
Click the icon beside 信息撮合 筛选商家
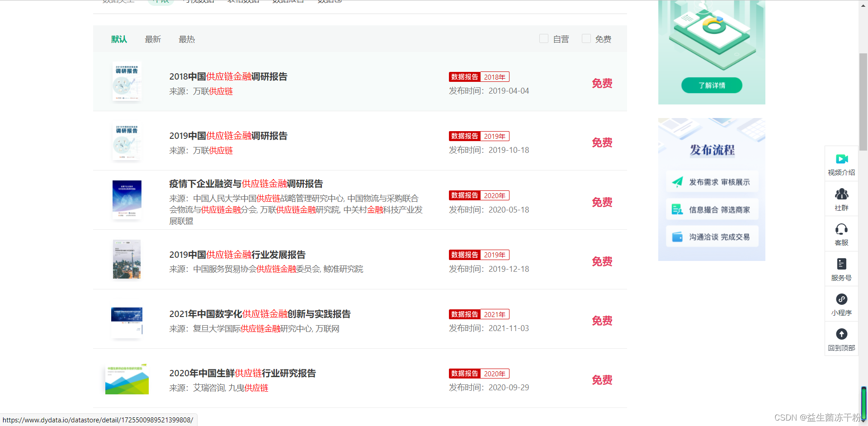tap(677, 209)
